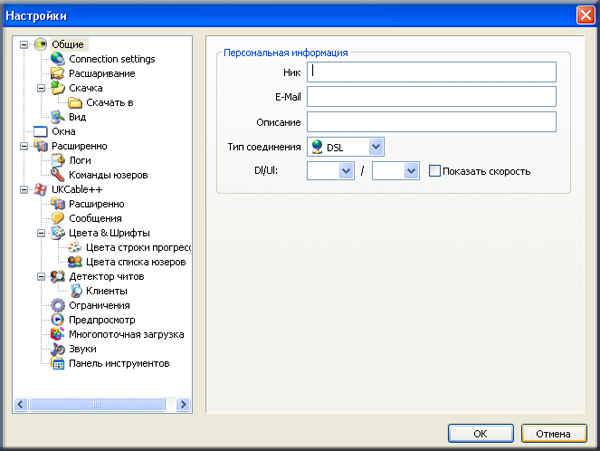Select the Панель инструментов tree row
The image size is (600, 451).
point(119,363)
